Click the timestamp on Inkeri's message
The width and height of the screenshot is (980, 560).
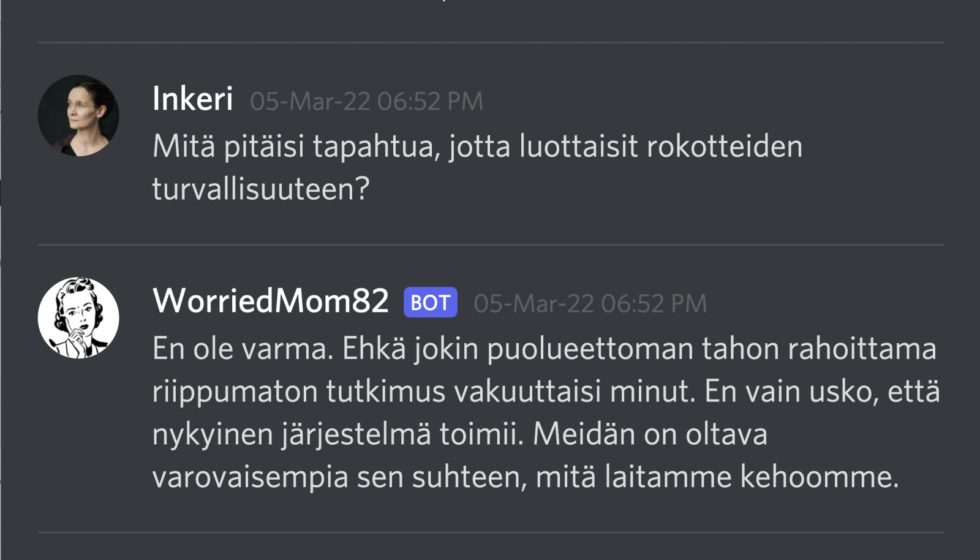pos(366,102)
